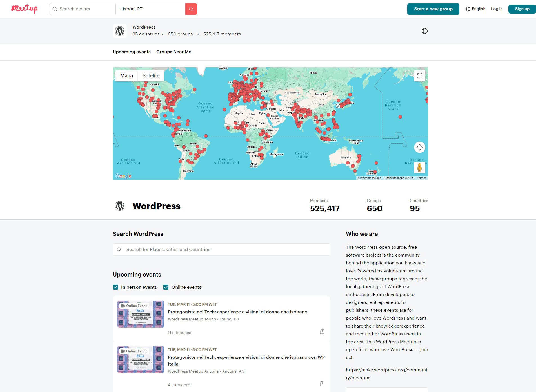Image resolution: width=536 pixels, height=392 pixels.
Task: Open the globe icon beside the group name
Action: [x=424, y=31]
